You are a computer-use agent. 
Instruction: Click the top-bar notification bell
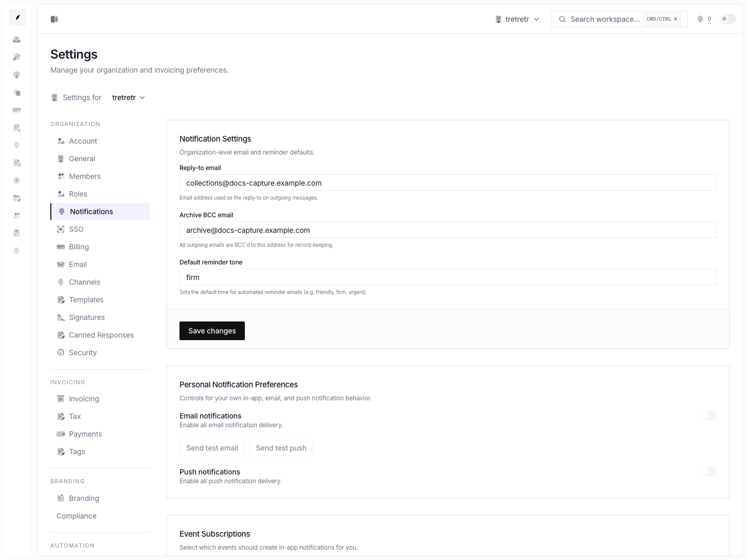[x=700, y=19]
